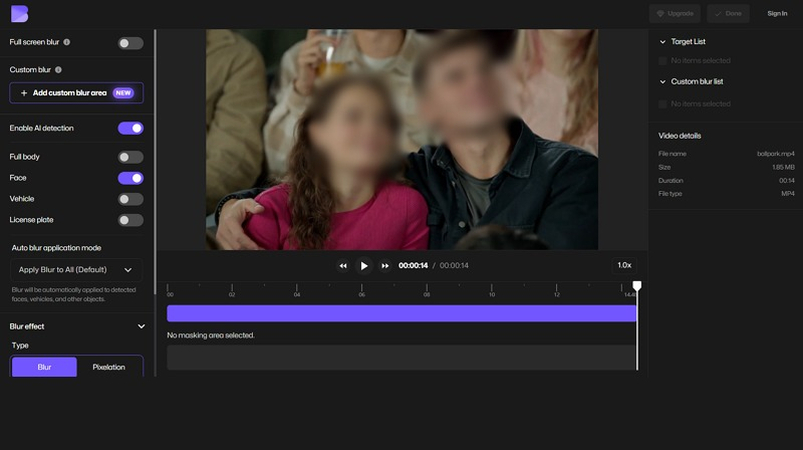Collapse the Blur effect section
This screenshot has height=450, width=803.
coord(141,327)
